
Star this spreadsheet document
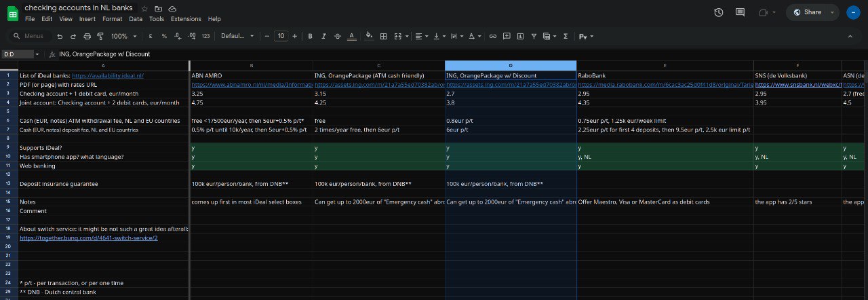(x=144, y=8)
